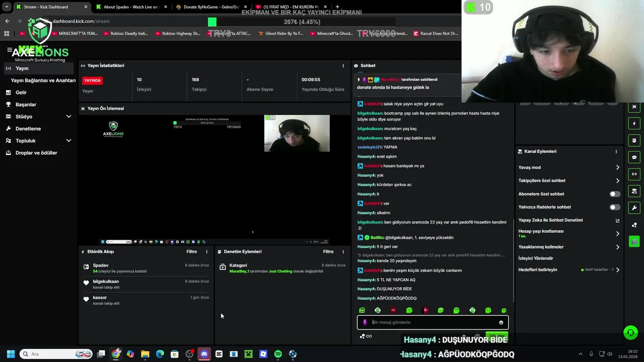Open the emoji picker in chat box
644x362 pixels.
[x=501, y=323]
